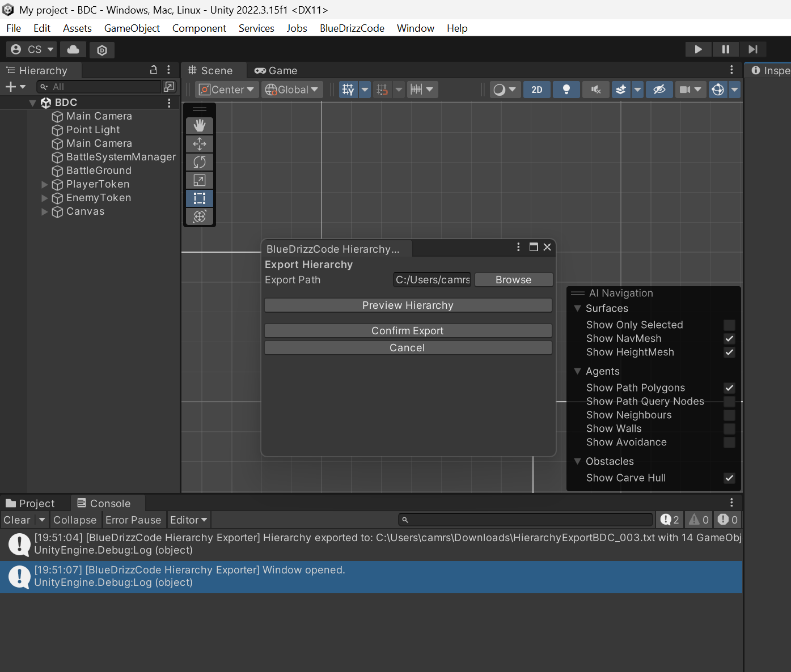Open the CS account dropdown
Viewport: 791px width, 672px height.
32,50
